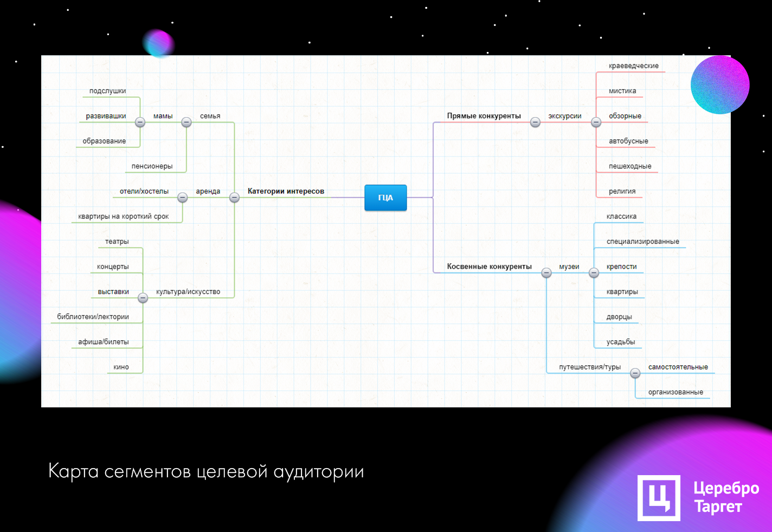The image size is (772, 532).
Task: Select the обзорные node
Action: [625, 116]
